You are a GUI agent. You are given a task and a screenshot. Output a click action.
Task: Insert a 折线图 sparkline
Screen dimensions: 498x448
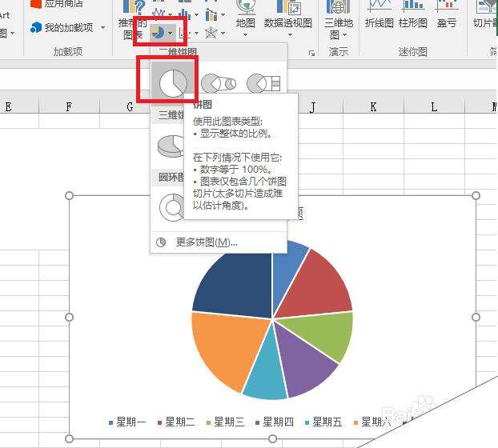click(380, 14)
